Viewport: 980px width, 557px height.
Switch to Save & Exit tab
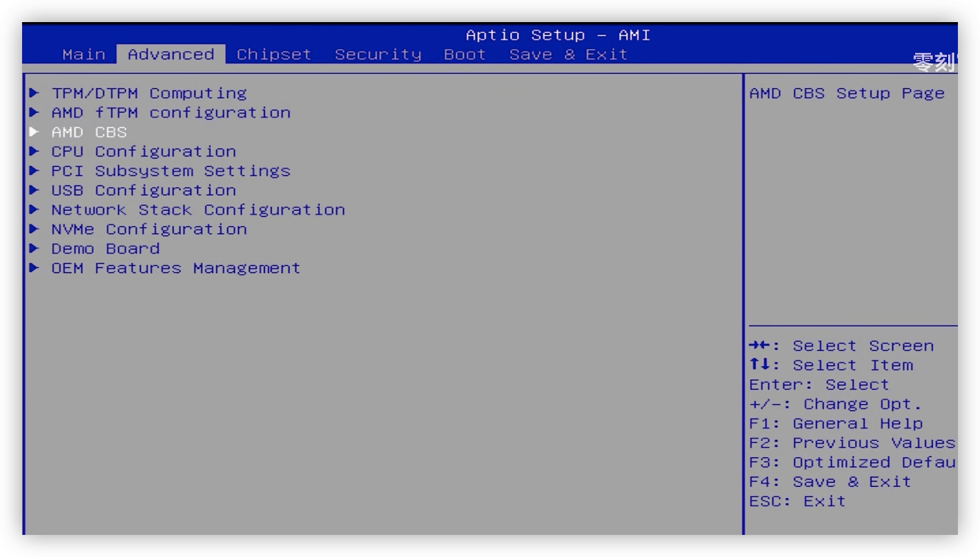tap(568, 55)
